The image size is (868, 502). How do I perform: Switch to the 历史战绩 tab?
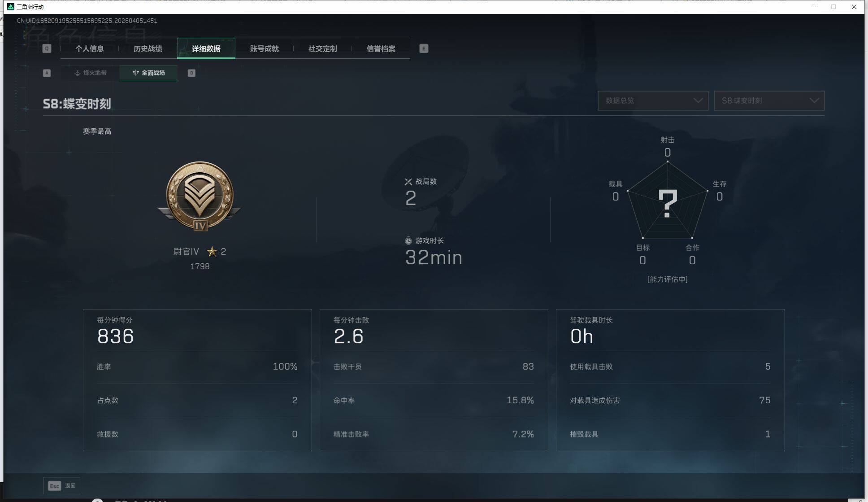(x=148, y=48)
